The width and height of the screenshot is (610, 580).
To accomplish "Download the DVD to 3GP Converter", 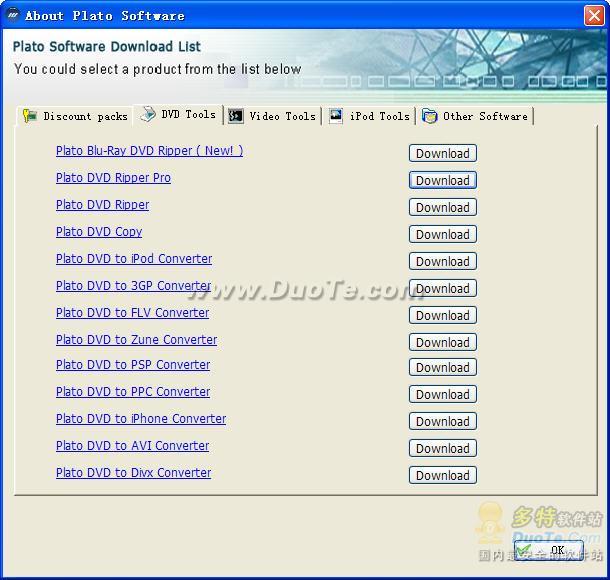I will (443, 288).
